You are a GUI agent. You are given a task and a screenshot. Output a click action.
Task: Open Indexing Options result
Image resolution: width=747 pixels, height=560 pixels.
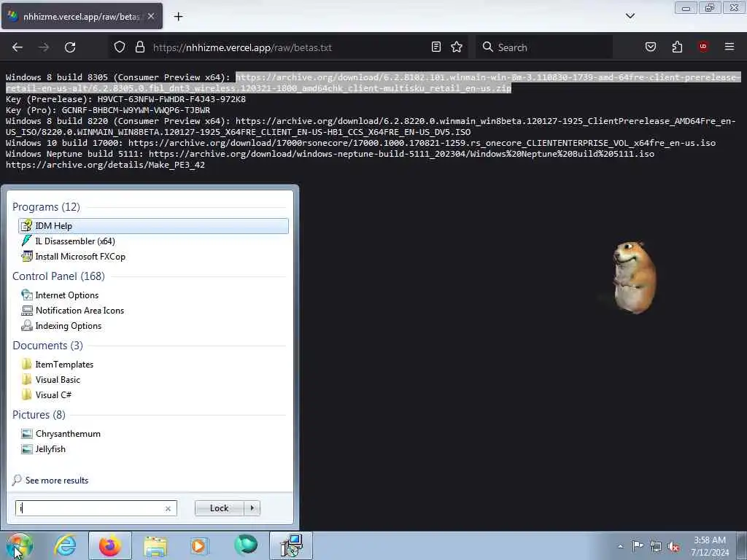coord(153,326)
